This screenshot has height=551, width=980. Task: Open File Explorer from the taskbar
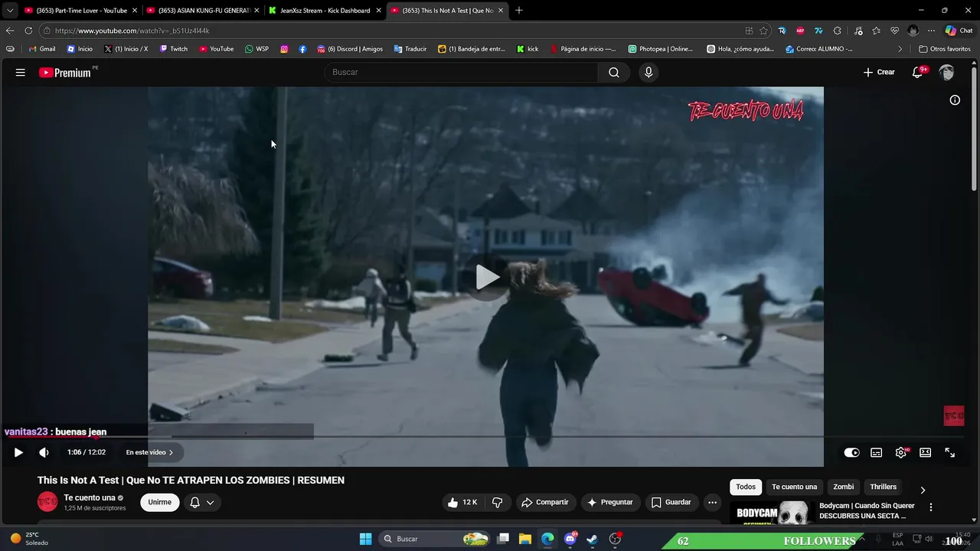[x=524, y=539]
